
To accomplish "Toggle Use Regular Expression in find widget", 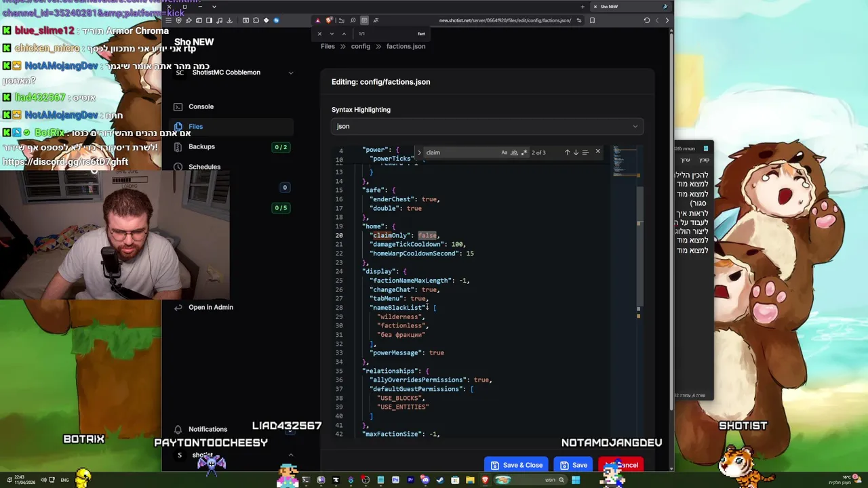I will (x=524, y=152).
